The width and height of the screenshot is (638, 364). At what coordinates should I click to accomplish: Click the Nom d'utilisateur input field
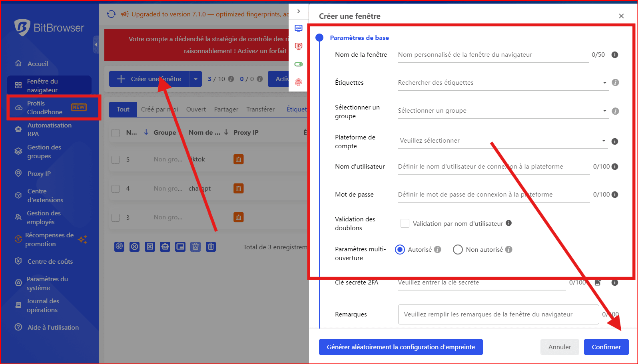coord(493,167)
